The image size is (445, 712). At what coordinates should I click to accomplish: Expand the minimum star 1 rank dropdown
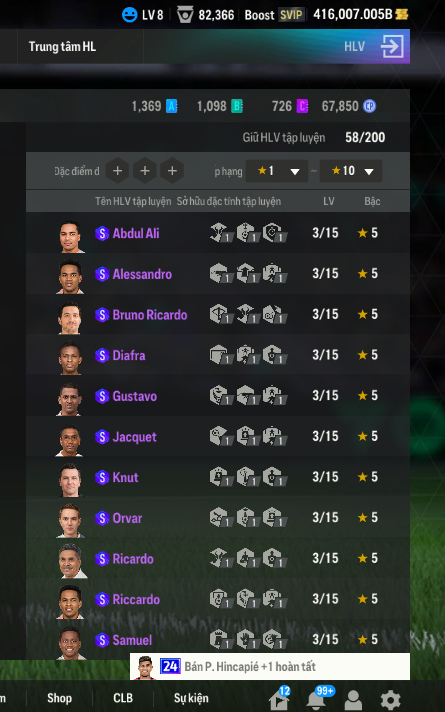coord(277,171)
